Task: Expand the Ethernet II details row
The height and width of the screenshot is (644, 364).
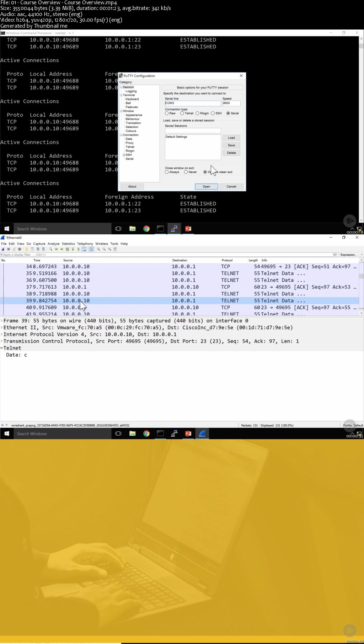Action: [2, 327]
